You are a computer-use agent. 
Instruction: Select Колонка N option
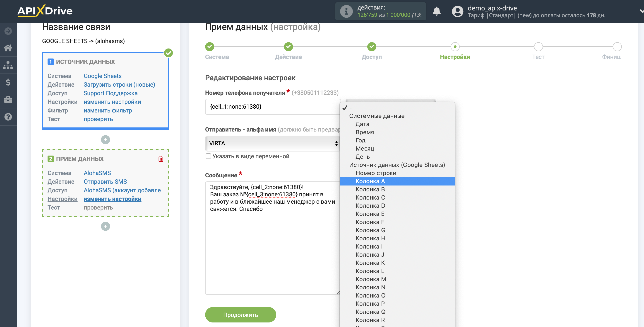click(397, 288)
